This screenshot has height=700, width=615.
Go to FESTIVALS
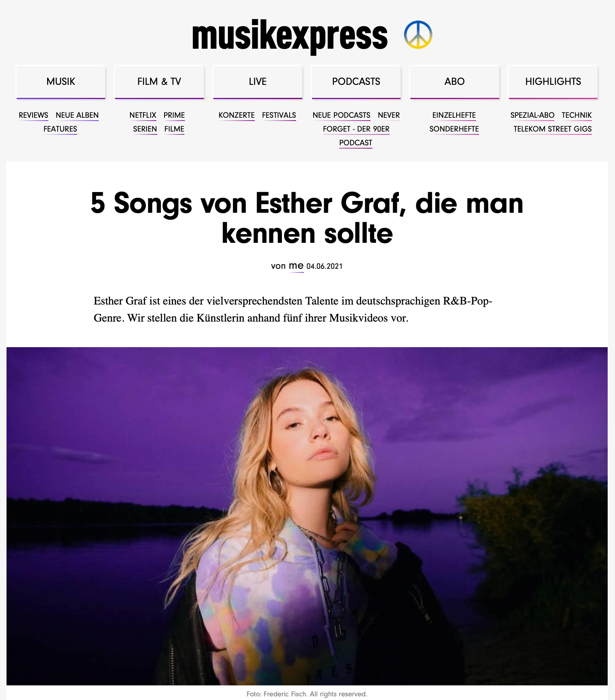click(279, 115)
